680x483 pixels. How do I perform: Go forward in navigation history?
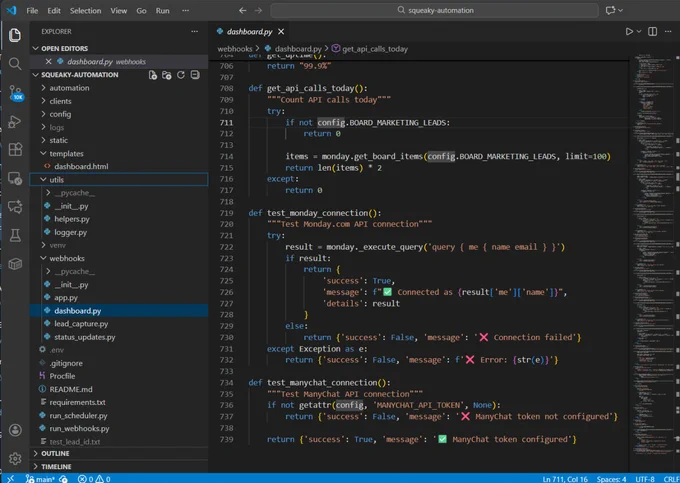[x=258, y=10]
